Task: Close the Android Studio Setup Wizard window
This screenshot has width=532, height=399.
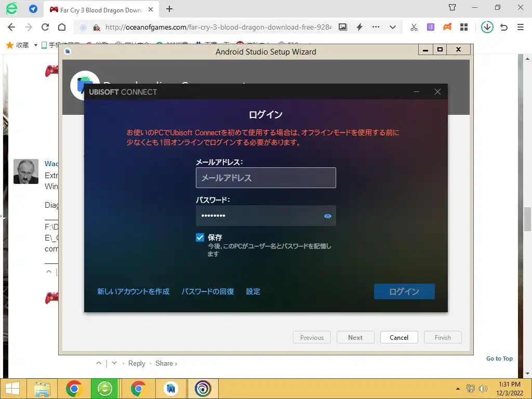Action: pos(458,49)
